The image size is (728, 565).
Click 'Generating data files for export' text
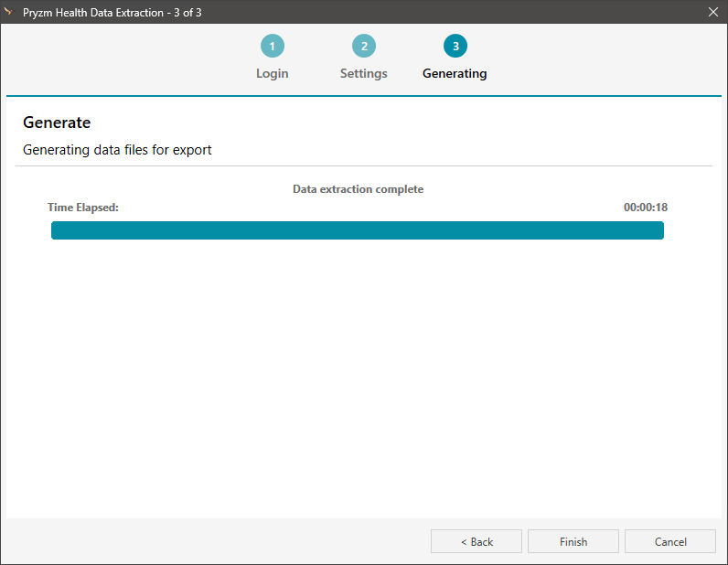click(x=117, y=150)
